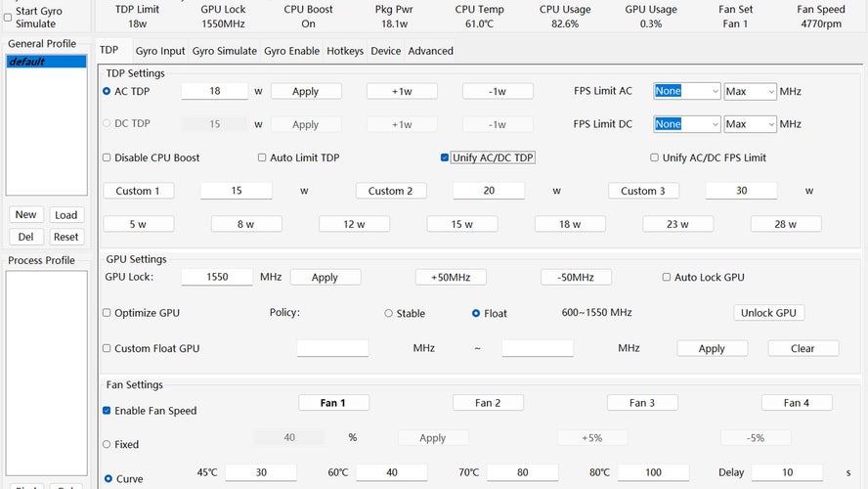Expand the FPS Limit DC dropdown
Viewport: 868px width, 489px height.
686,124
